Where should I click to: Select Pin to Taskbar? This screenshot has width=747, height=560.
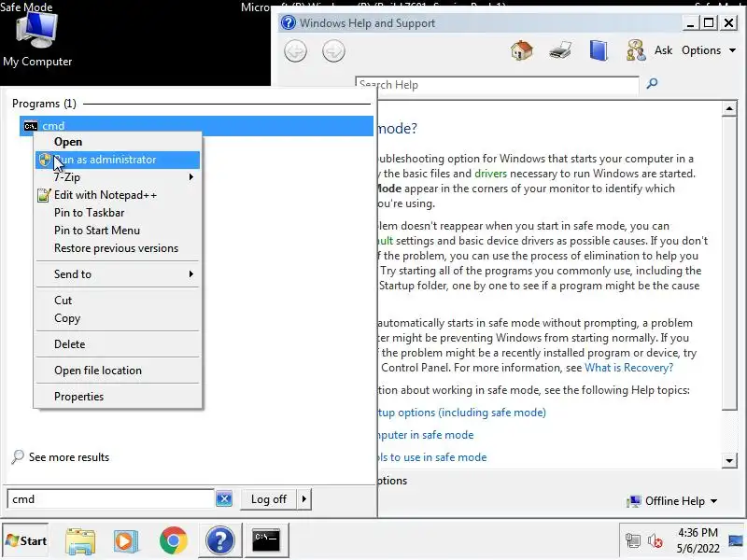pyautogui.click(x=118, y=213)
